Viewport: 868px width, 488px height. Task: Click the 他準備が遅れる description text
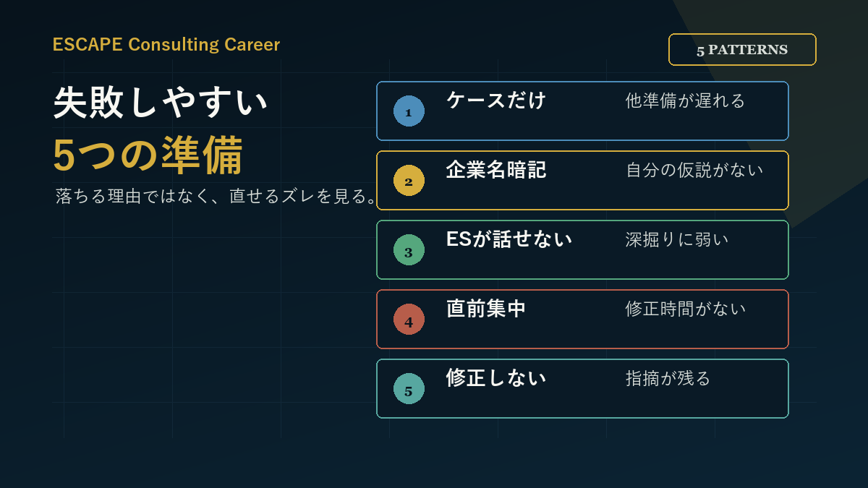click(x=685, y=100)
